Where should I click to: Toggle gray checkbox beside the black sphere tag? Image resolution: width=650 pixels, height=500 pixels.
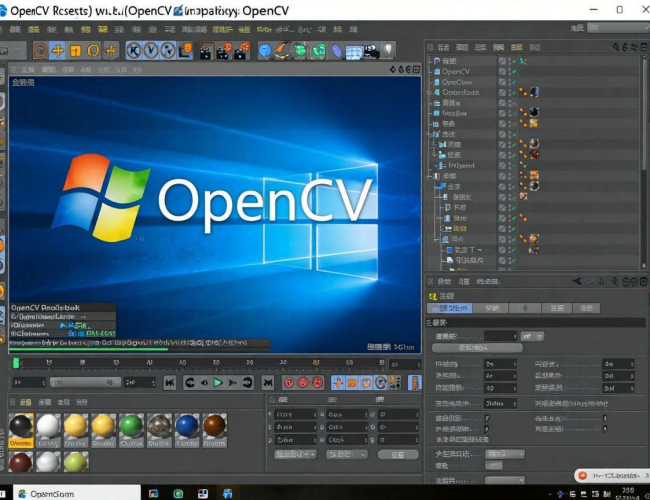502,113
